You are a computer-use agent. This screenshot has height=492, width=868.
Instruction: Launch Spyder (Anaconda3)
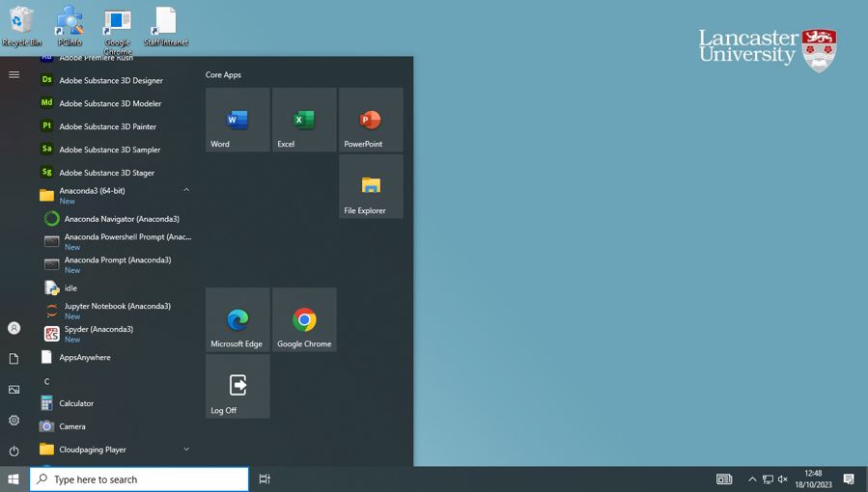[x=98, y=333]
